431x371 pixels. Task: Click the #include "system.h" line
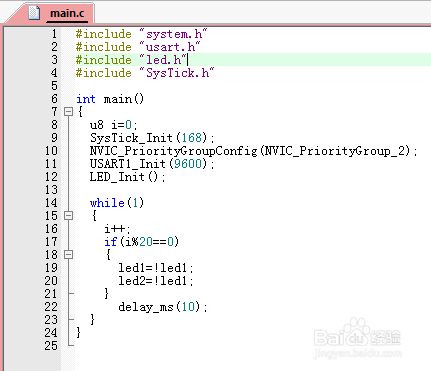pyautogui.click(x=141, y=34)
